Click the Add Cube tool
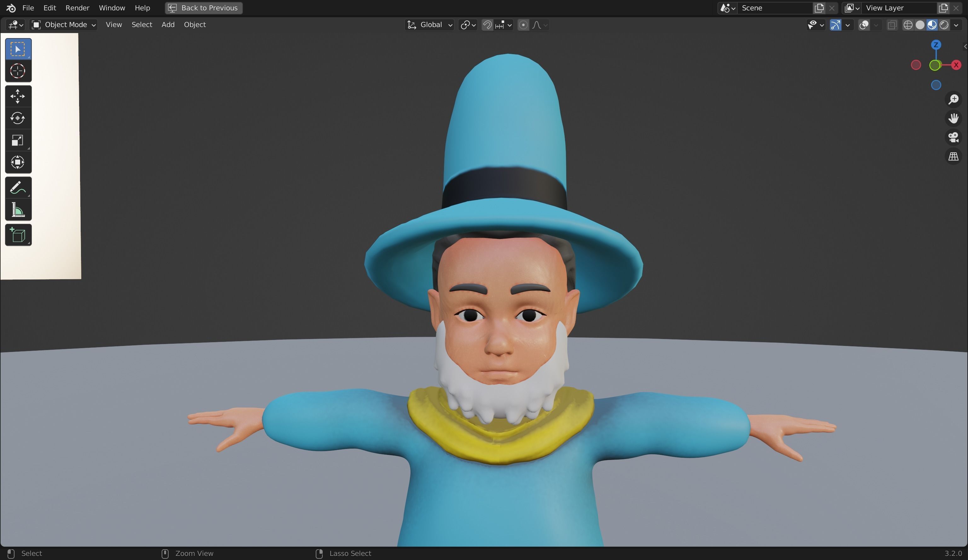Screen dimensions: 968x560 [x=18, y=235]
